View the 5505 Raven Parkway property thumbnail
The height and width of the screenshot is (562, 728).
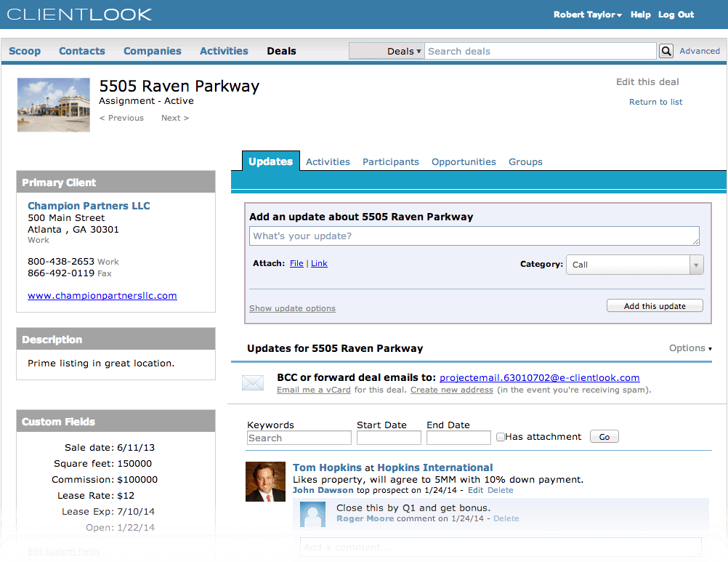[x=53, y=104]
